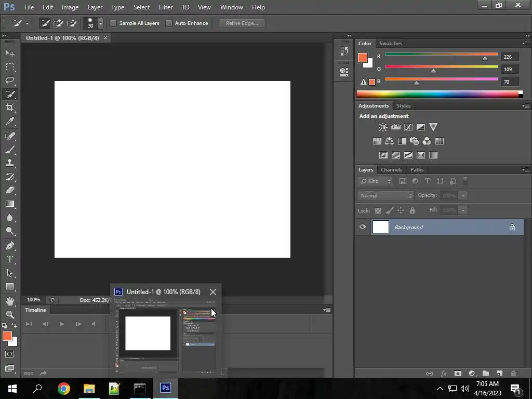This screenshot has width=532, height=399.
Task: Open the brush size picker dropdown
Action: click(x=100, y=23)
